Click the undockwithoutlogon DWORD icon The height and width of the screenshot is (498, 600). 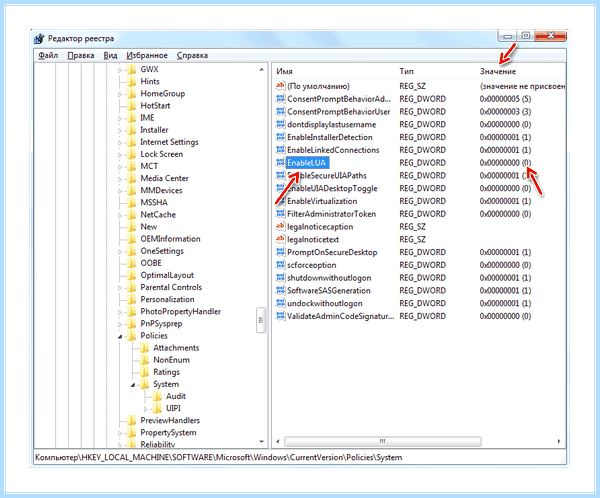click(x=280, y=303)
